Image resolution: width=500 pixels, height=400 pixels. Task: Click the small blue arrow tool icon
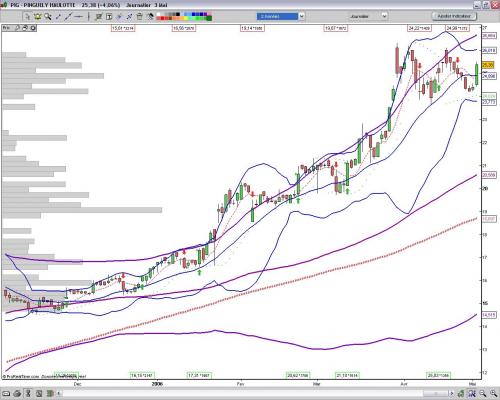[119, 17]
